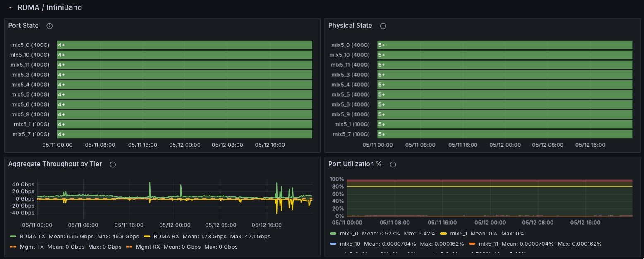Click the '100%' y-axis label

[337, 179]
